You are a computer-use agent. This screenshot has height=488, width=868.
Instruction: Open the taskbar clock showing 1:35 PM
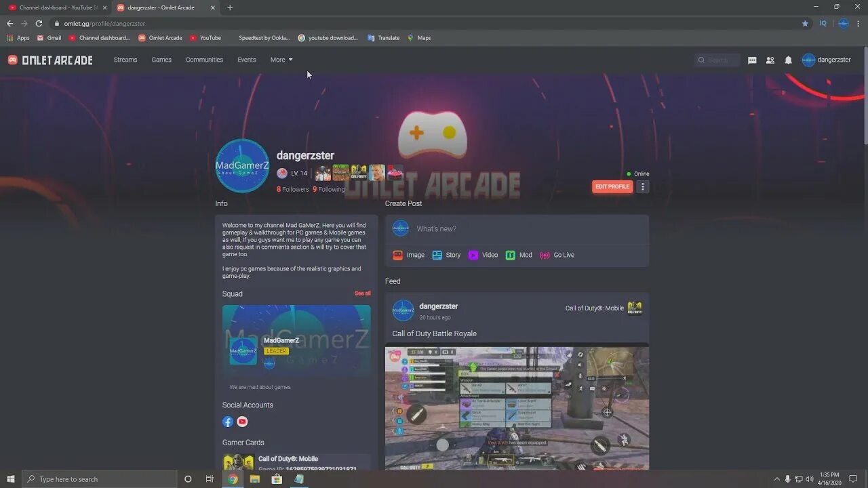pyautogui.click(x=829, y=479)
